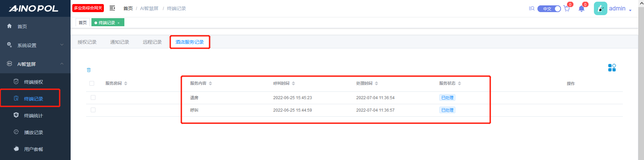Open the admin user dropdown arrow
Screen dimensions: 644x160
pos(630,10)
